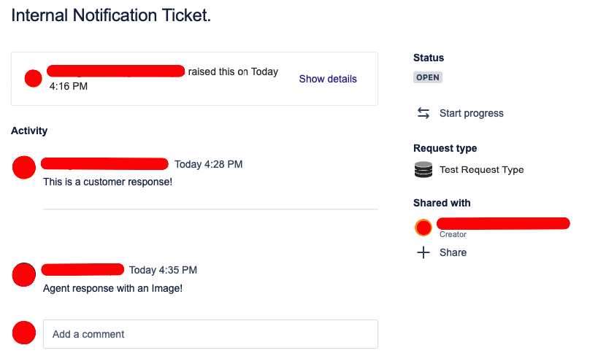598x364 pixels.
Task: Click the 'This is a customer response!' comment text
Action: (x=107, y=181)
